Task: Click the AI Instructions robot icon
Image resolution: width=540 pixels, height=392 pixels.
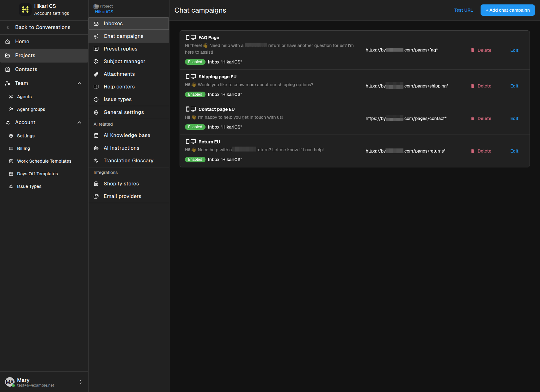Action: tap(96, 148)
